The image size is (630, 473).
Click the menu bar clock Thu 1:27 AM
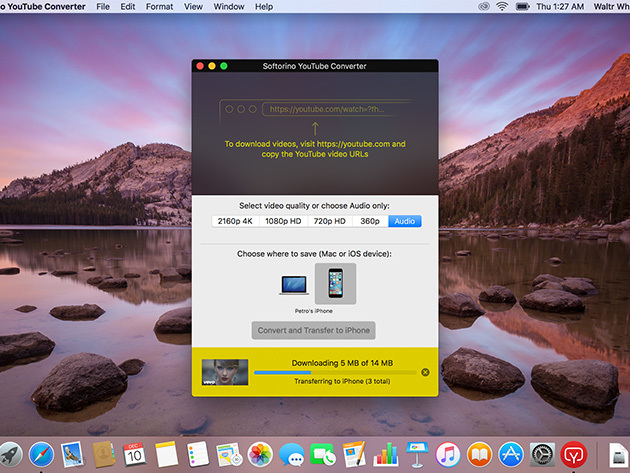pos(560,6)
